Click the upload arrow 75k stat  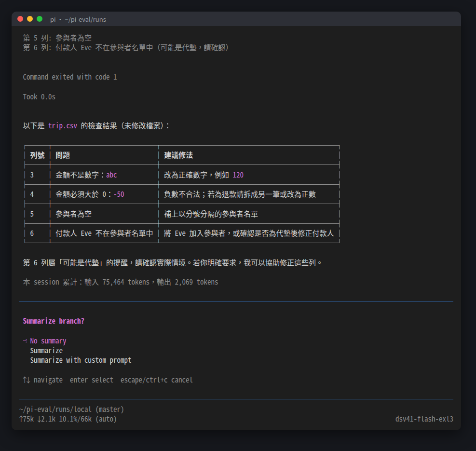click(27, 419)
